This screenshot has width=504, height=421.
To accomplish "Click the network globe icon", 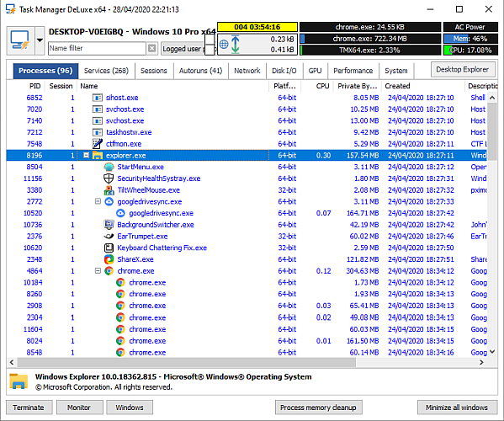I will (x=224, y=44).
